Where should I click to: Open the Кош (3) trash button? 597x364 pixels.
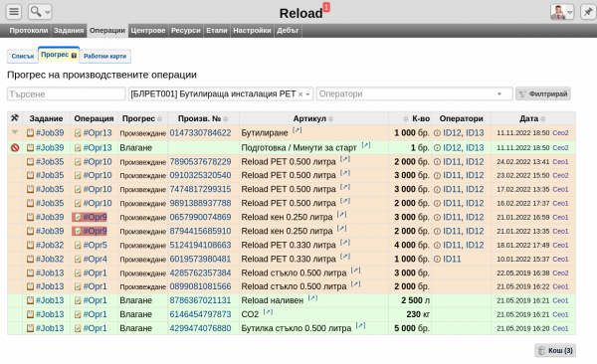[x=555, y=350]
